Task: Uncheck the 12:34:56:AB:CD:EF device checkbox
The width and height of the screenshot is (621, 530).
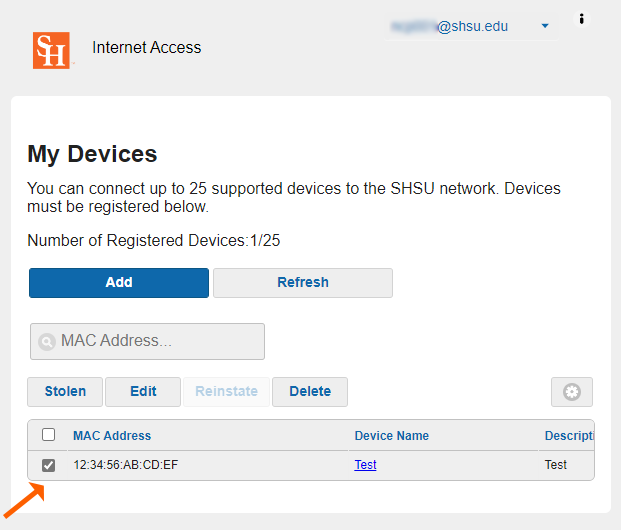Action: pyautogui.click(x=48, y=465)
